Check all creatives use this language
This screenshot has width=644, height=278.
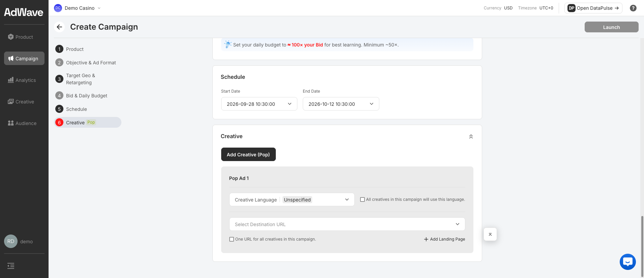362,199
